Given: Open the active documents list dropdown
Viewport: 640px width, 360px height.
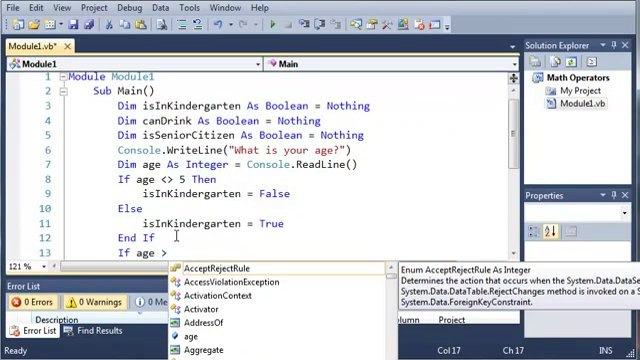Looking at the screenshot, I should pyautogui.click(x=512, y=47).
